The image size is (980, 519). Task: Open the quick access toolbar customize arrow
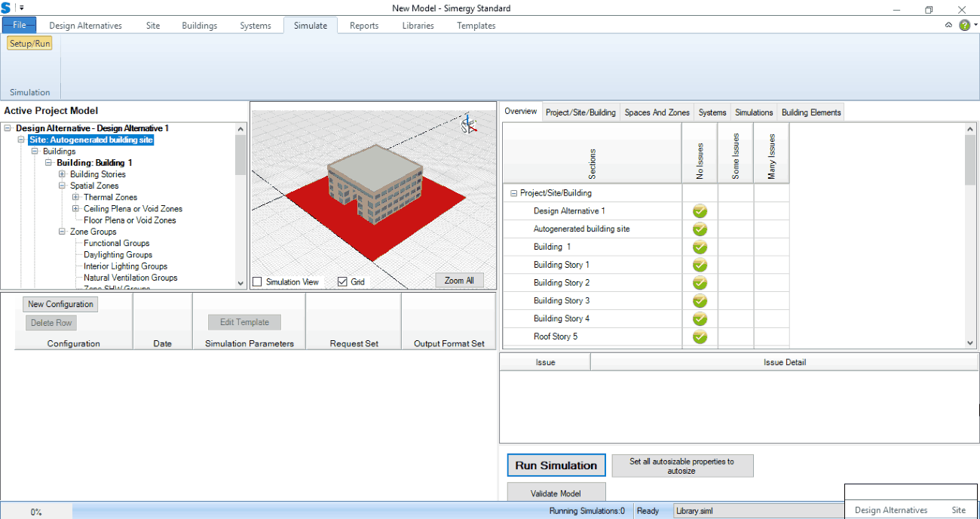(x=22, y=8)
